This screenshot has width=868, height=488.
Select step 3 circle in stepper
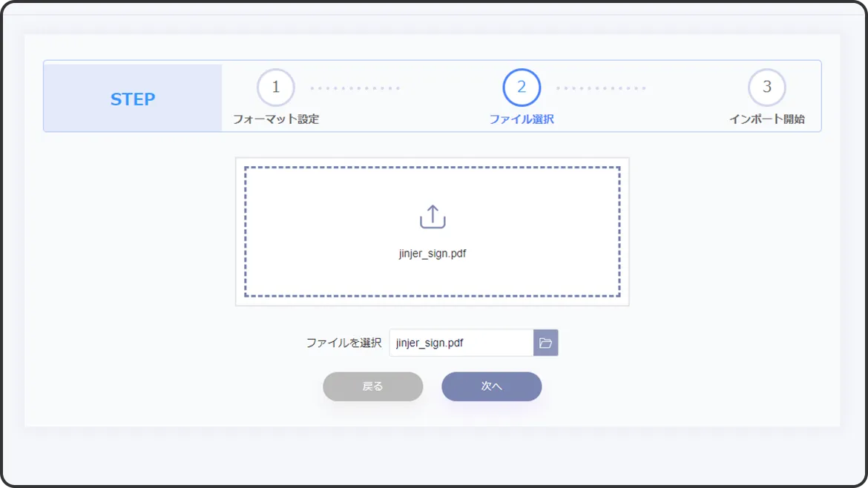pyautogui.click(x=766, y=88)
